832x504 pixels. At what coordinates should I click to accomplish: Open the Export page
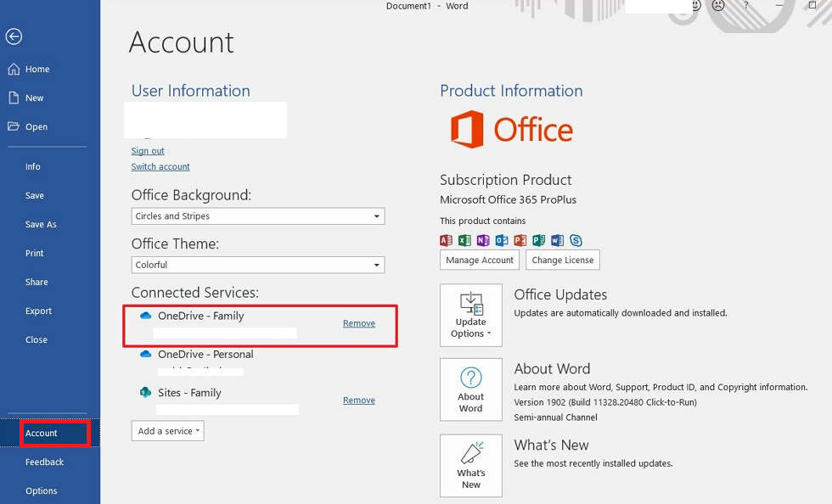[x=38, y=311]
